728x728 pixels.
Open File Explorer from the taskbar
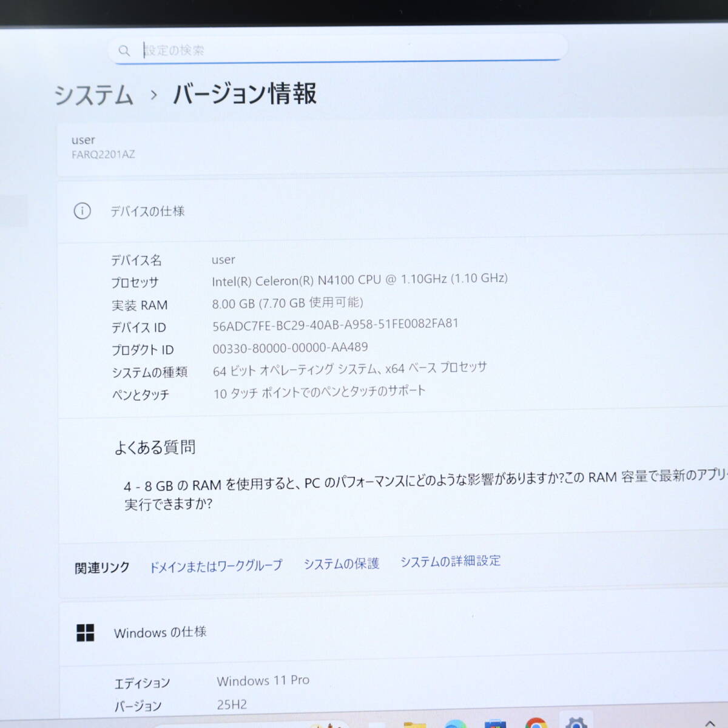(x=414, y=724)
